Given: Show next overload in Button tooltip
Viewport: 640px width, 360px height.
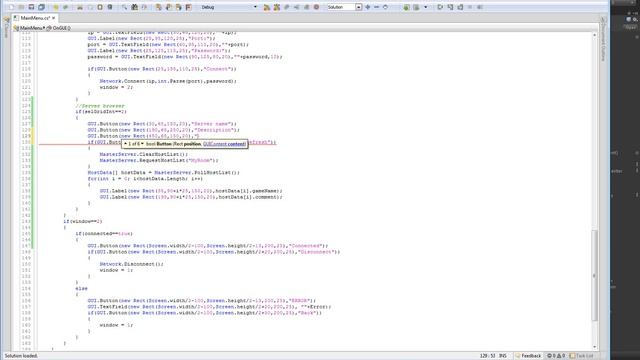Looking at the screenshot, I should (142, 144).
